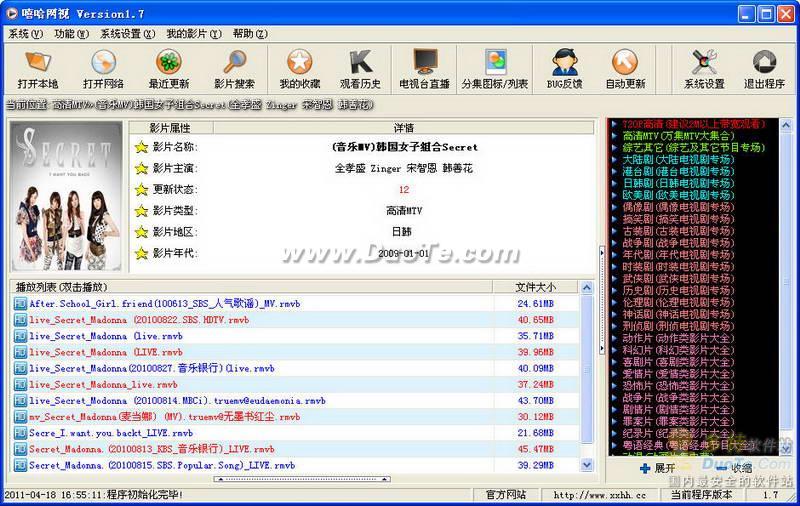
Task: Click the 文件大小 column header
Action: click(536, 287)
